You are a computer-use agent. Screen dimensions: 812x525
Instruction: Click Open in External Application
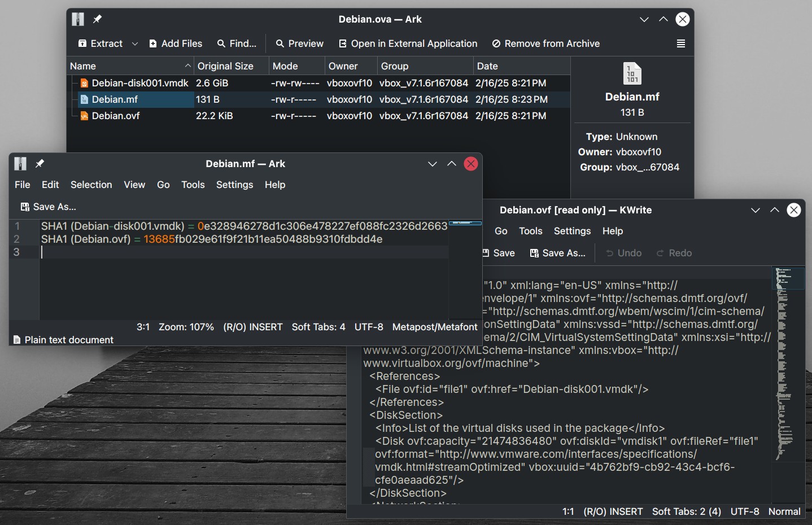click(408, 43)
